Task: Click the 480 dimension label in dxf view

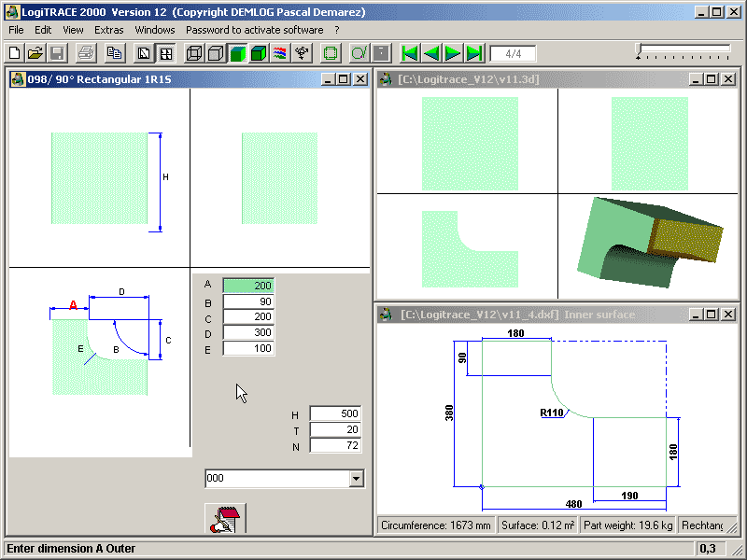Action: pos(573,504)
